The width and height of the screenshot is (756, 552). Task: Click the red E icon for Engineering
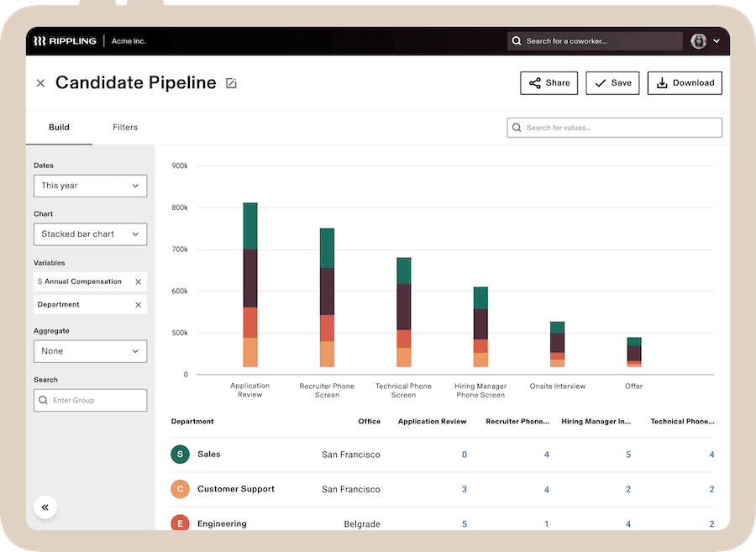pyautogui.click(x=180, y=523)
